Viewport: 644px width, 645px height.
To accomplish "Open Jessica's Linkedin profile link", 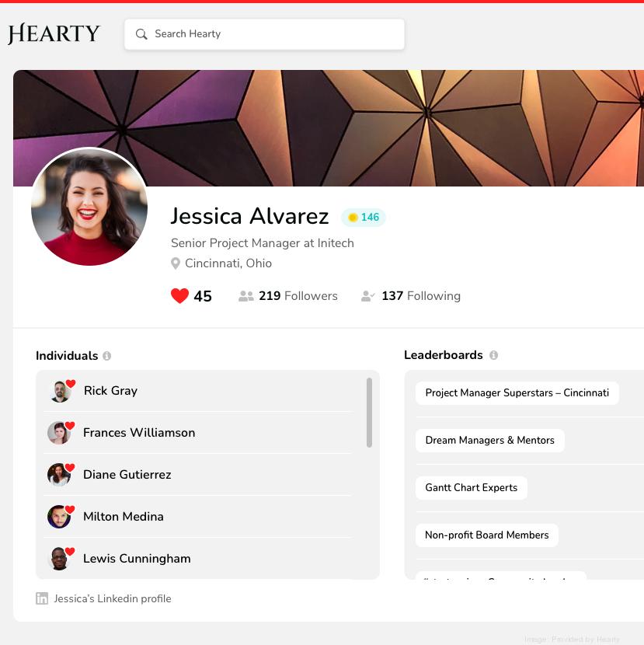I will (x=112, y=598).
